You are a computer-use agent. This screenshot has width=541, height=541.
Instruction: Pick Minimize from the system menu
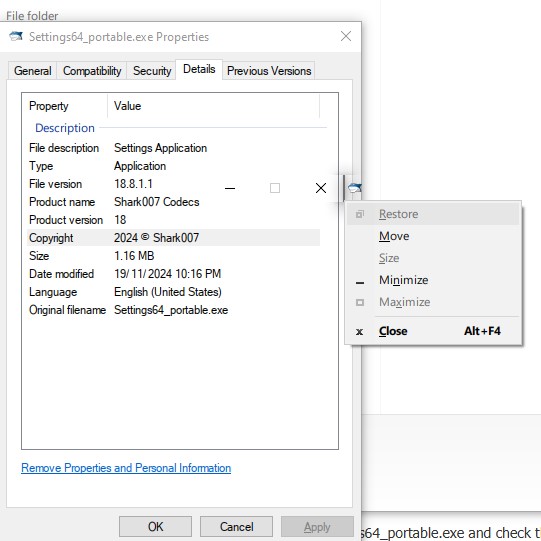(x=433, y=280)
